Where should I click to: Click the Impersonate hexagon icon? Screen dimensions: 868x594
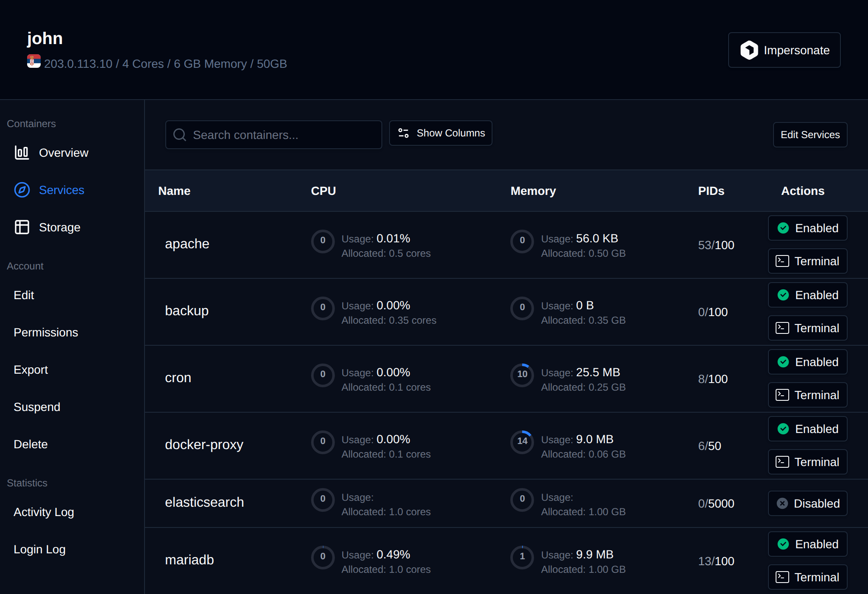[749, 50]
